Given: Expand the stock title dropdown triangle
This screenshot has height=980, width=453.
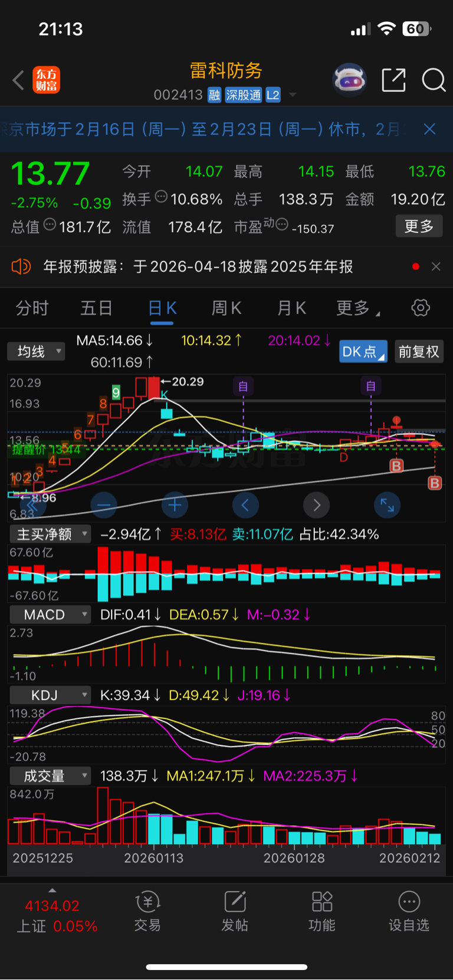Looking at the screenshot, I should coord(293,95).
